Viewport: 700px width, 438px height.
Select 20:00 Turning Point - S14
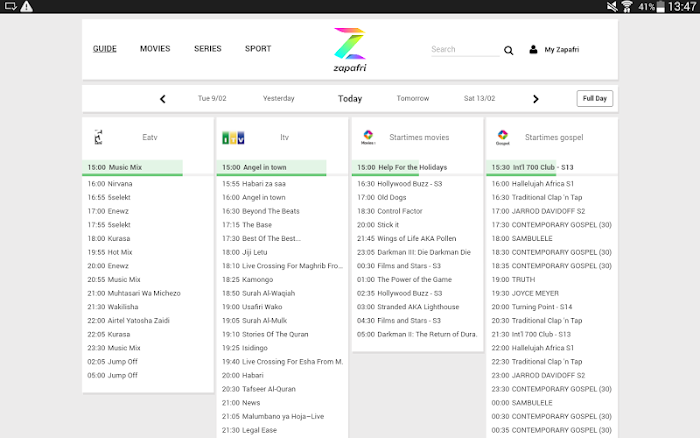[x=532, y=307]
